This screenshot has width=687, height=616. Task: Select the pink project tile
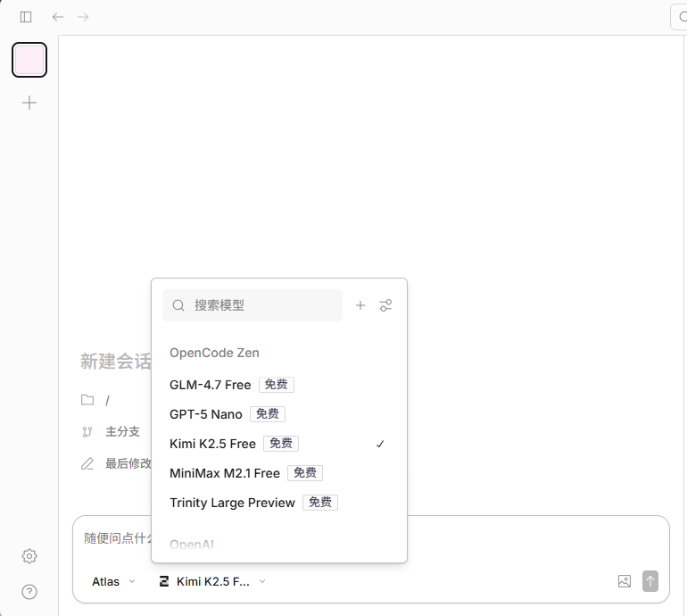point(29,60)
